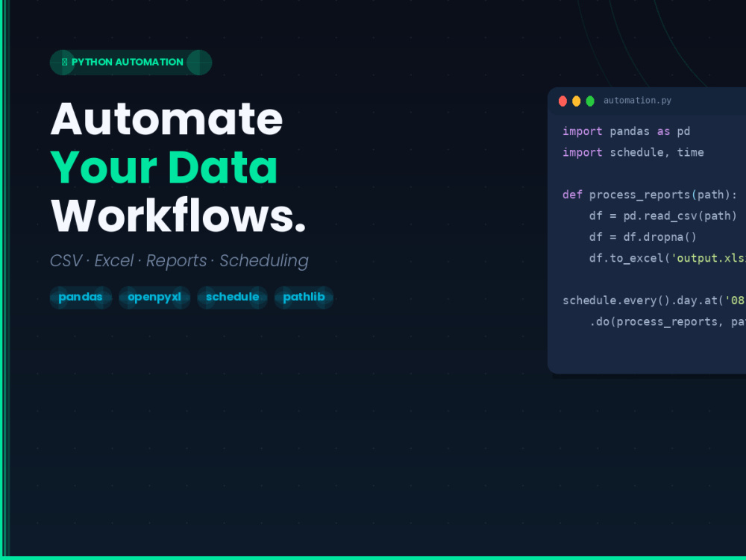Click the 'df = df.dropna()' line
The image size is (746, 560).
coord(643,236)
